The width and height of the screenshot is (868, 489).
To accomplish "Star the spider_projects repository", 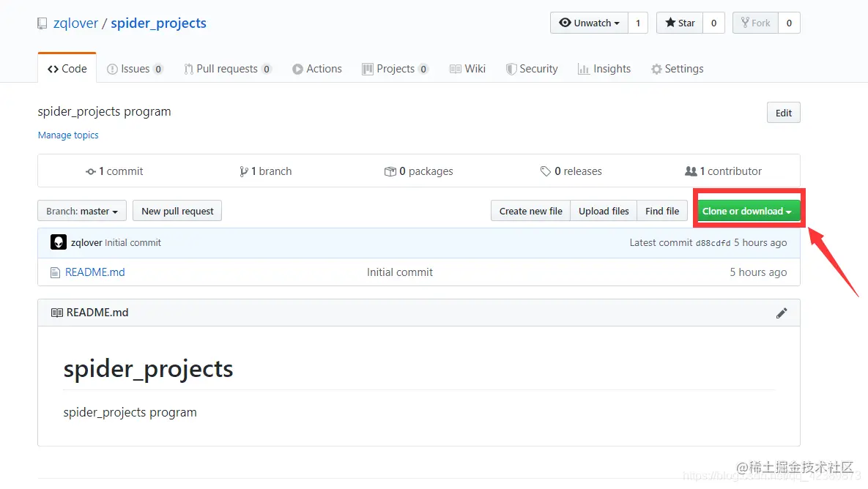I will 680,23.
